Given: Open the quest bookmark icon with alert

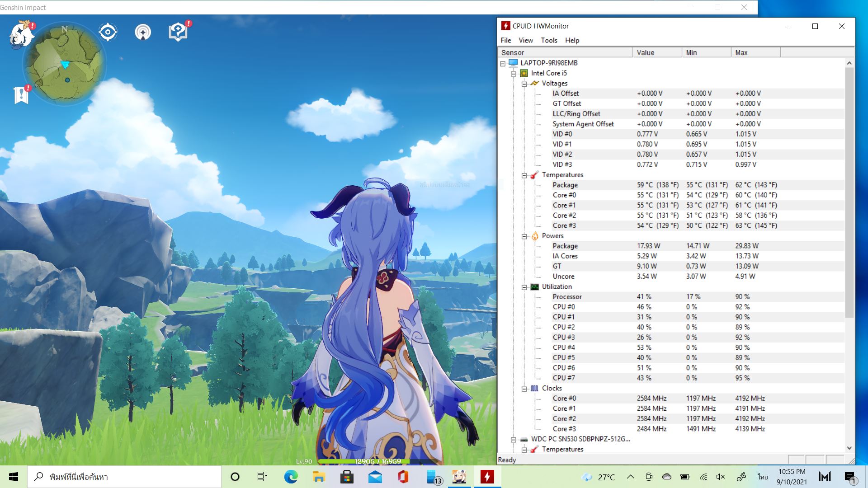Looking at the screenshot, I should point(22,94).
